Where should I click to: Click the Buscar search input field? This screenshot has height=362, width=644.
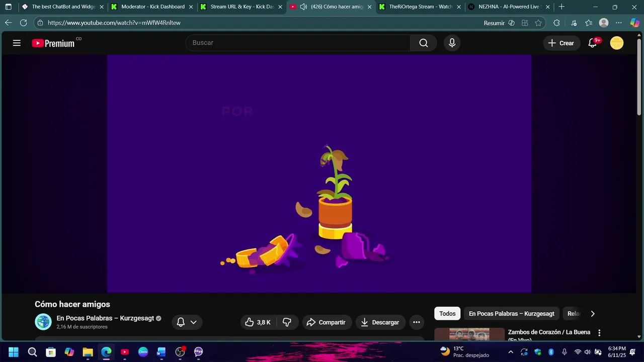(298, 43)
